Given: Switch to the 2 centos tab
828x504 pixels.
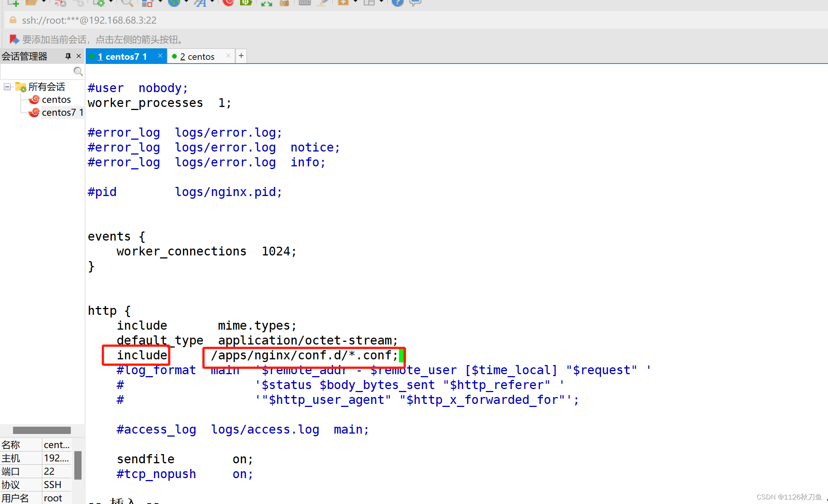Looking at the screenshot, I should click(x=197, y=57).
